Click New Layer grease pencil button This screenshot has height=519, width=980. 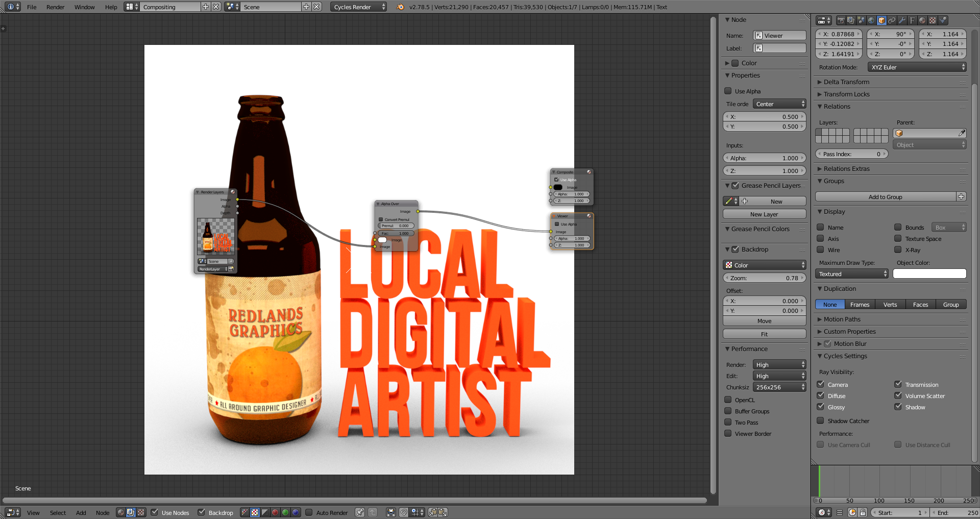pyautogui.click(x=765, y=214)
